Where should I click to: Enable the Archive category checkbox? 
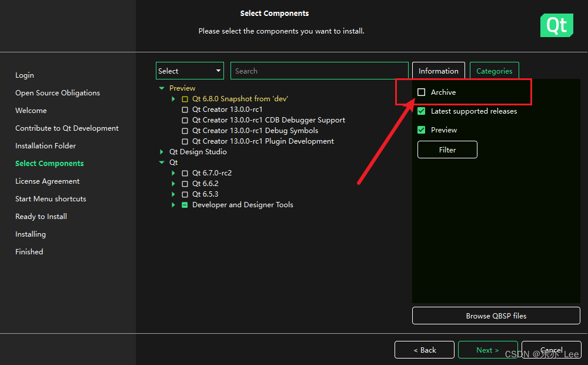pos(421,92)
